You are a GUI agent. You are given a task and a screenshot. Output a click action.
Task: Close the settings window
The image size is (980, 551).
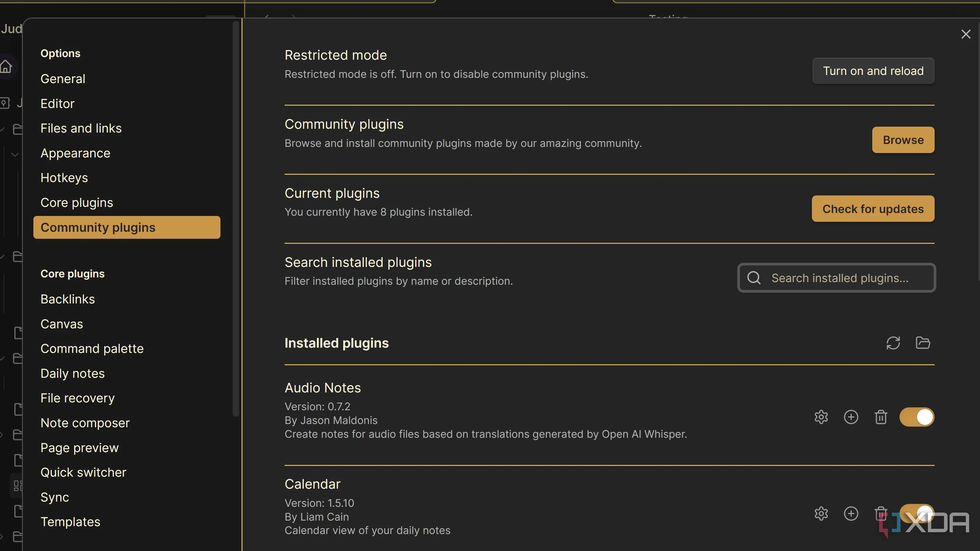point(966,34)
